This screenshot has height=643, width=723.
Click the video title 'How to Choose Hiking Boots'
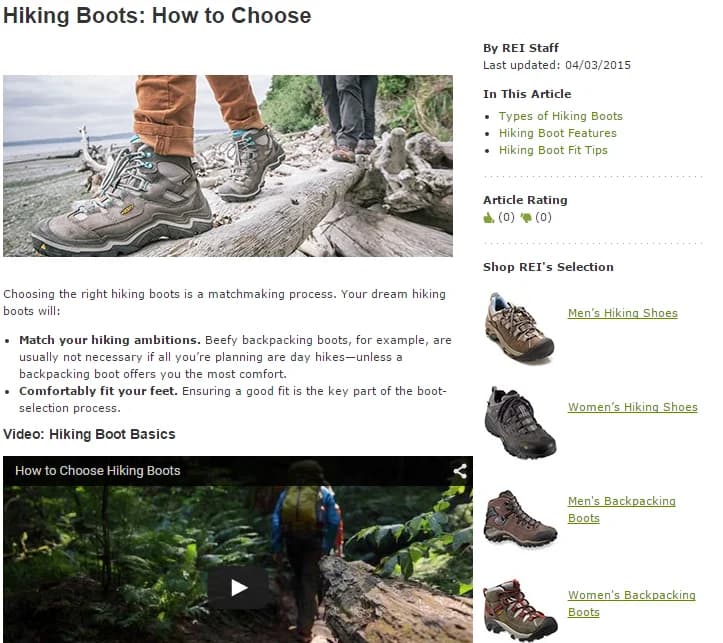98,470
